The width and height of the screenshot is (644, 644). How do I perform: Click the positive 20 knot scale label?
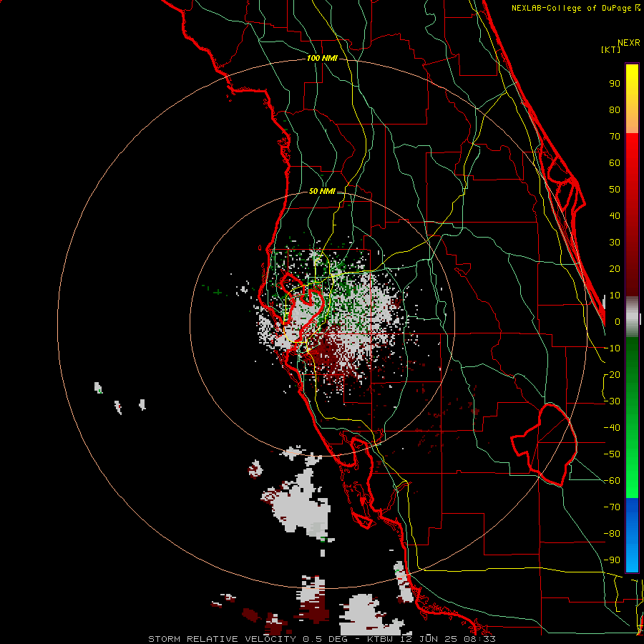click(x=615, y=269)
